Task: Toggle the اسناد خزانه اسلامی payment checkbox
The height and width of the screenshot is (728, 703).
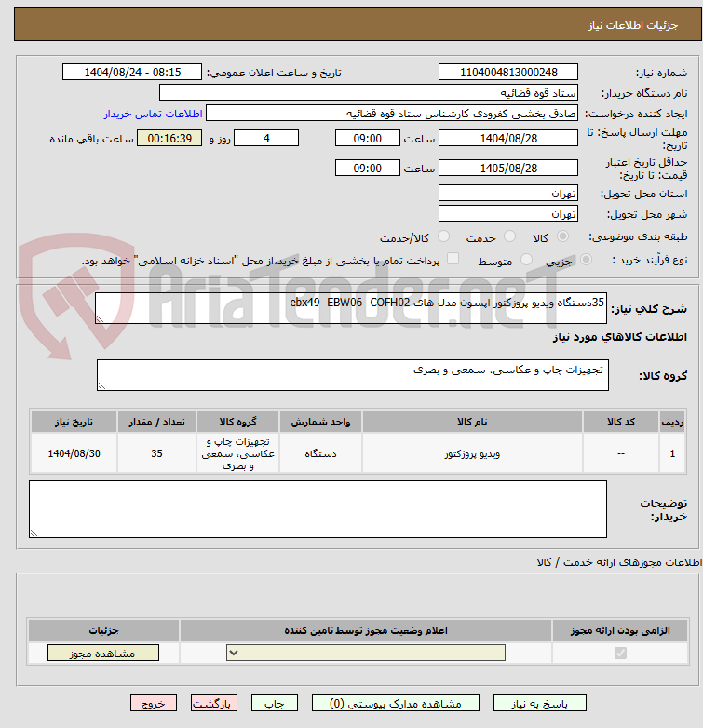Action: pyautogui.click(x=453, y=260)
